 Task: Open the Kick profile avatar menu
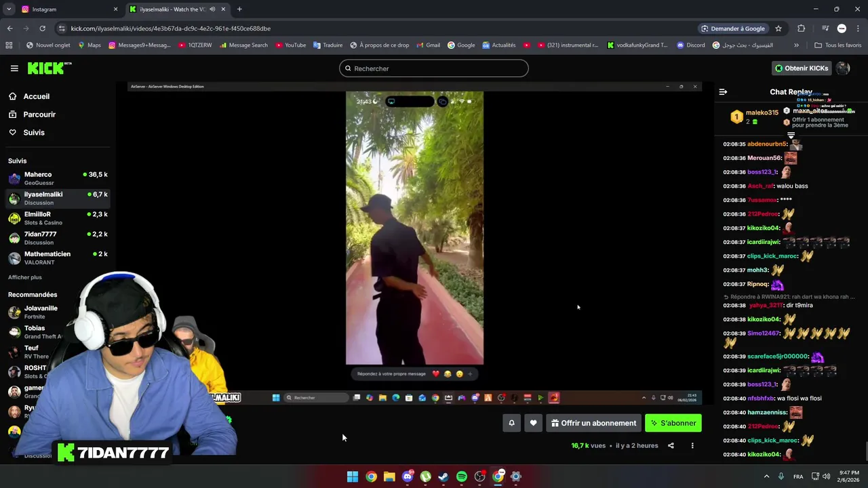[843, 68]
